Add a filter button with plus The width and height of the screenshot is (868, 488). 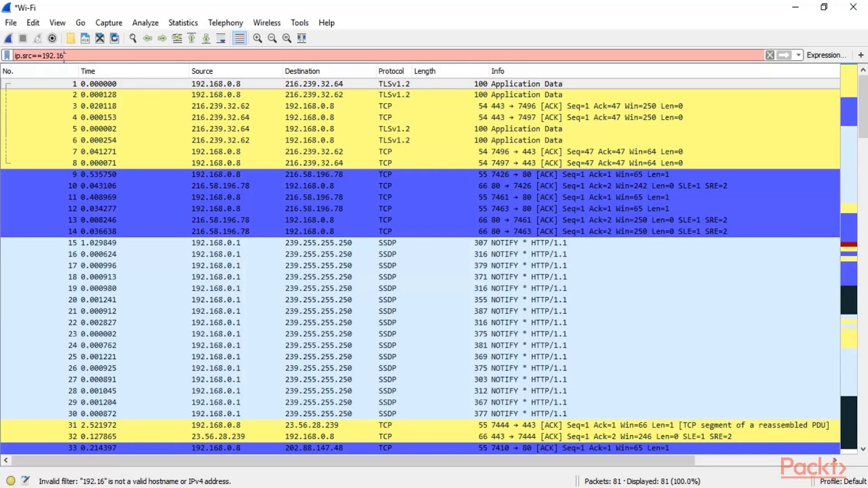[861, 55]
